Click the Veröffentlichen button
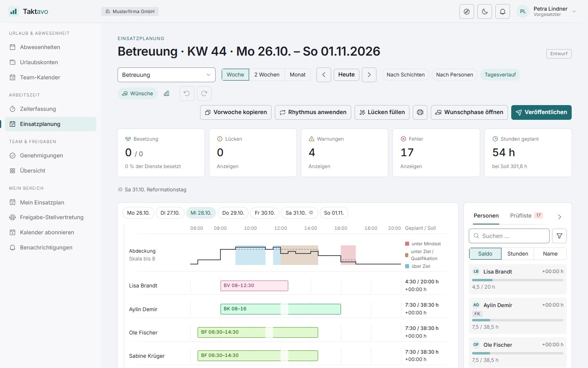This screenshot has width=588, height=368. click(541, 112)
